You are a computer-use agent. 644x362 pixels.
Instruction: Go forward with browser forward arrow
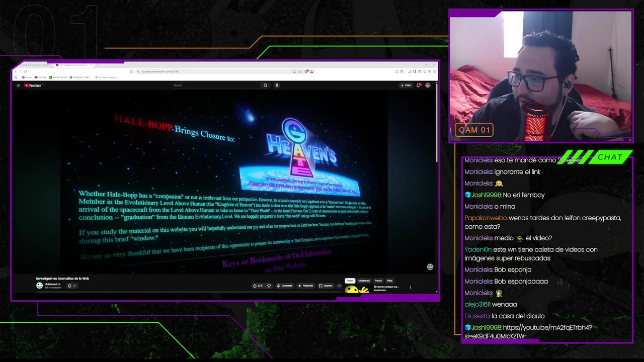(21, 71)
